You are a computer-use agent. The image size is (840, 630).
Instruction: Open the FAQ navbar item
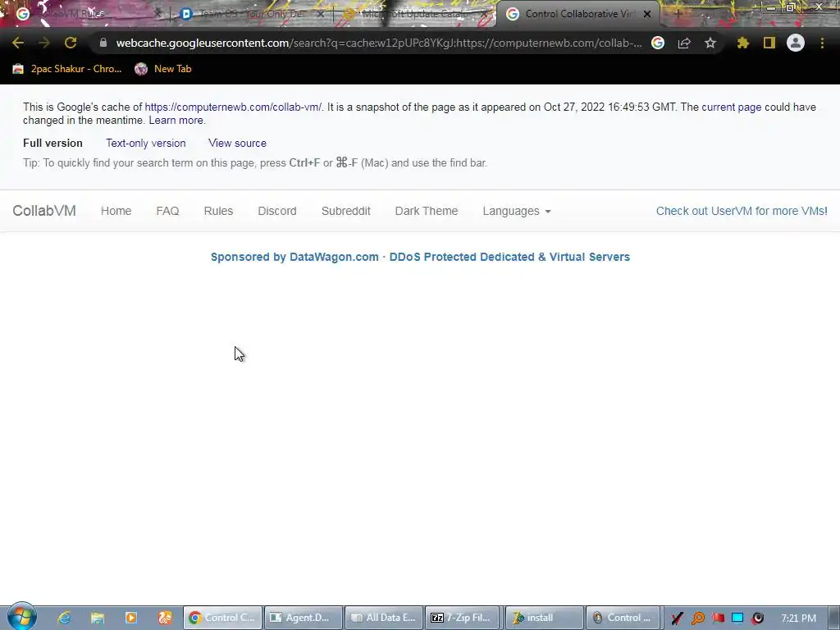[167, 211]
